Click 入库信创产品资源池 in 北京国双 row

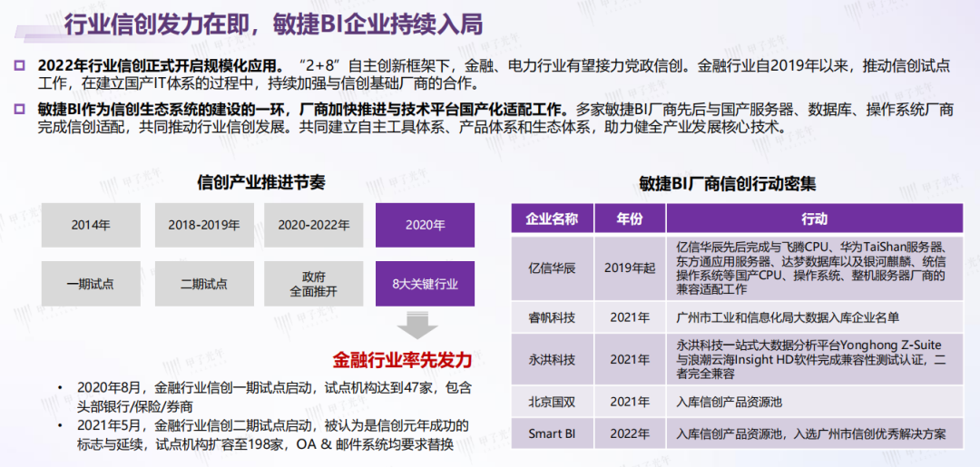729,403
